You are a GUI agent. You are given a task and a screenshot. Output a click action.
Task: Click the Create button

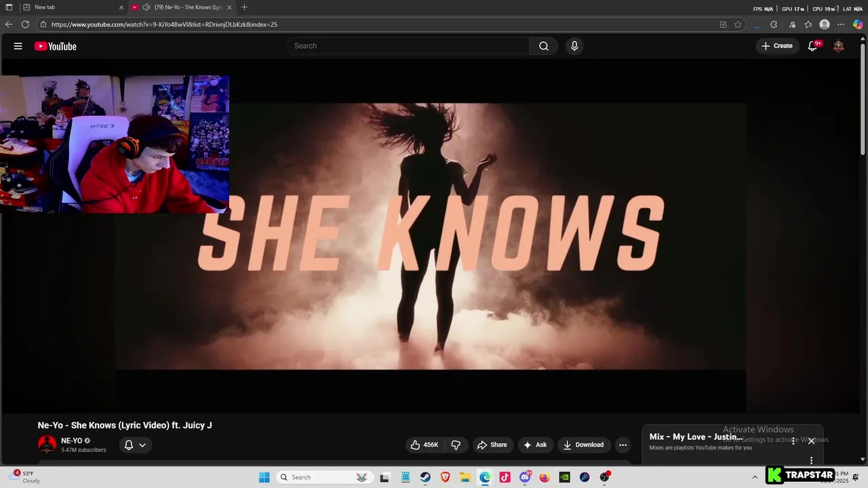click(x=776, y=46)
